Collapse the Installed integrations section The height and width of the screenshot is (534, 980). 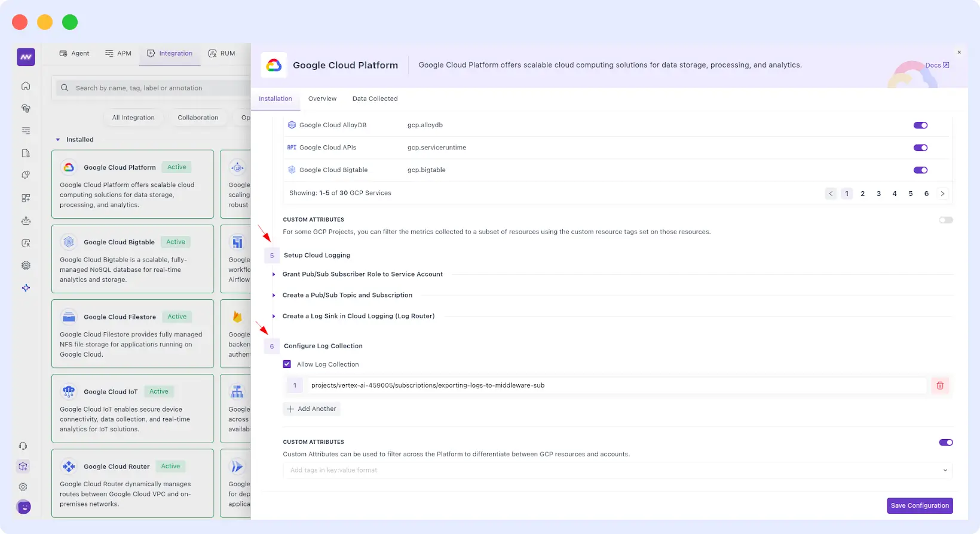58,140
